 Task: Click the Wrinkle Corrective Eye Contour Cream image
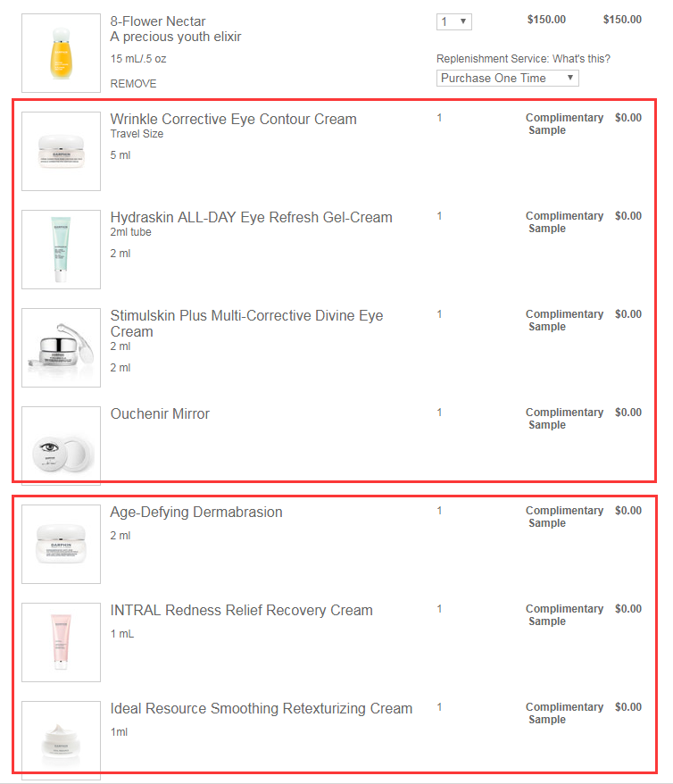pos(61,151)
